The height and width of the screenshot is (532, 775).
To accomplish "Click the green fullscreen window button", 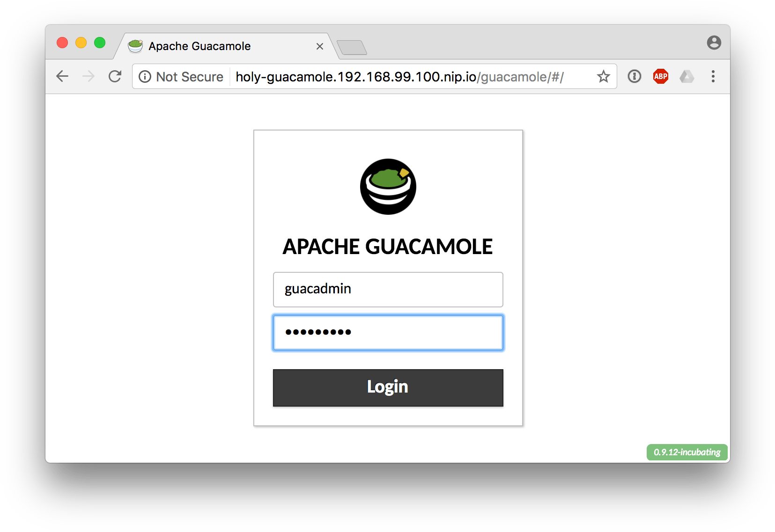I will coord(100,43).
